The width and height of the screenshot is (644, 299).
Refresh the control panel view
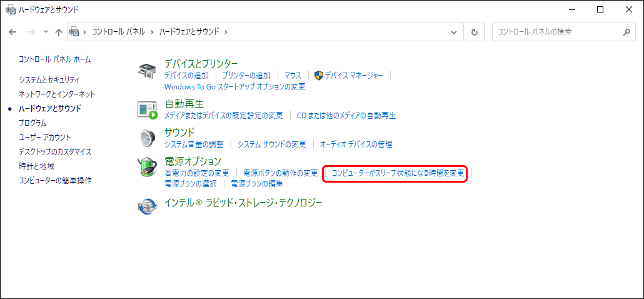click(475, 32)
